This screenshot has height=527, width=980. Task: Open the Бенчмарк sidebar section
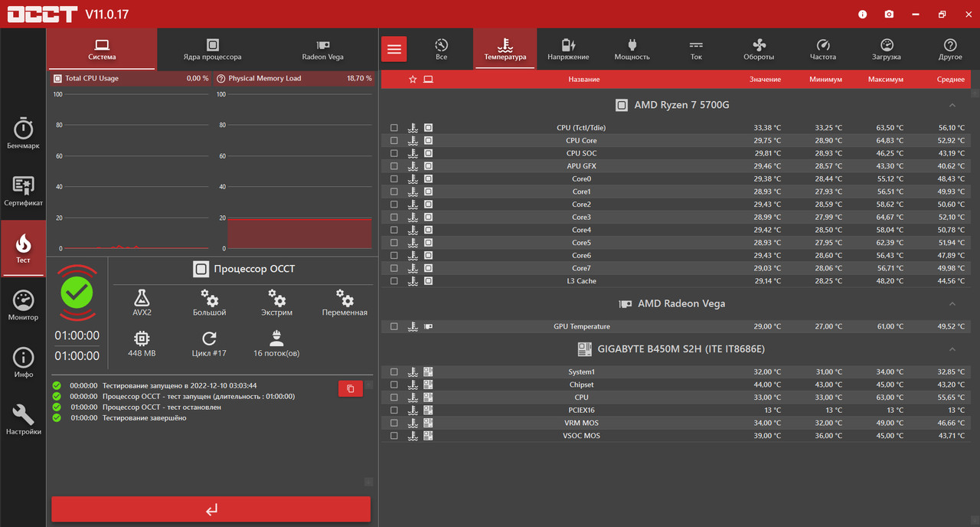click(x=23, y=133)
